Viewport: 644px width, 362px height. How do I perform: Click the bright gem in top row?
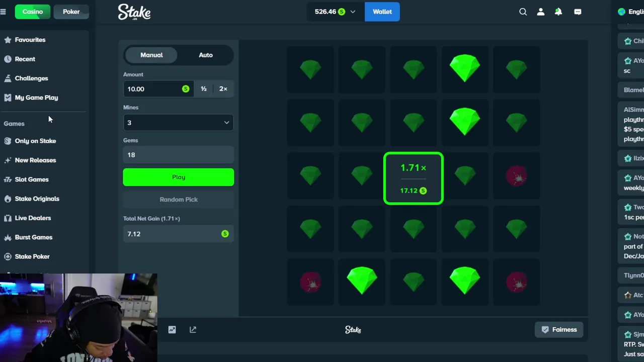pos(465,69)
